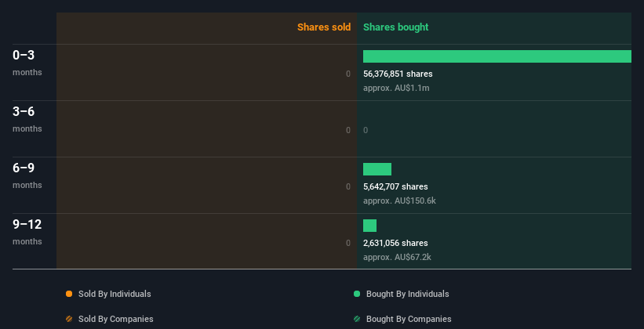
Task: Click the zero bought value in 3–6 months
Action: [x=366, y=131]
